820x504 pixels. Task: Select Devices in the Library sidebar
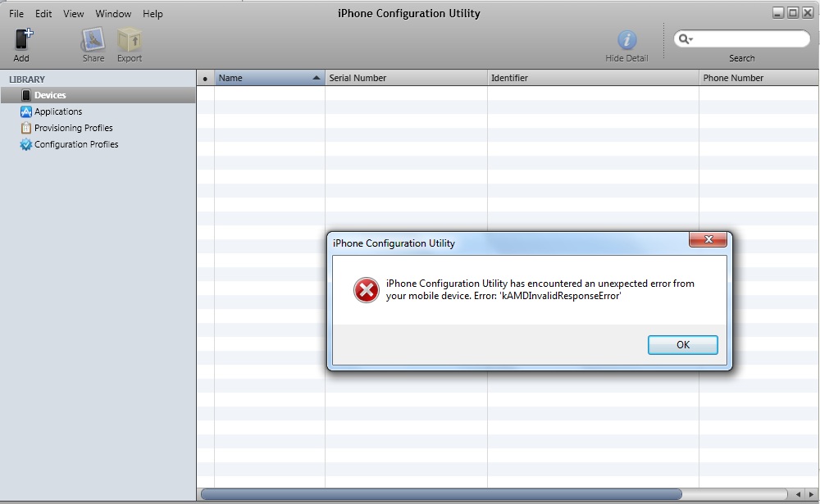[98, 95]
